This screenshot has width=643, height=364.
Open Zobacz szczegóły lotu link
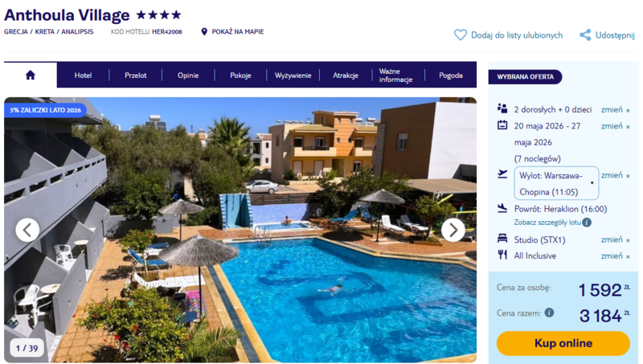point(547,223)
